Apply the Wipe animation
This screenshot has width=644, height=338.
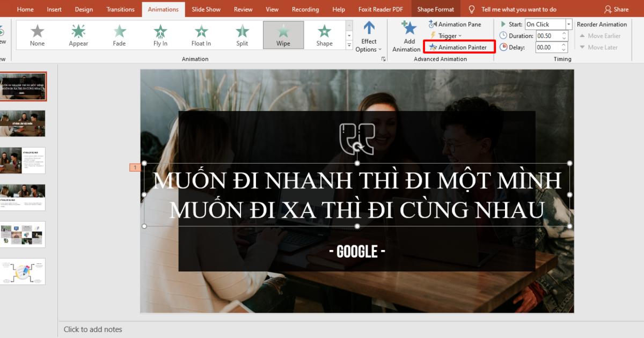[x=283, y=34]
